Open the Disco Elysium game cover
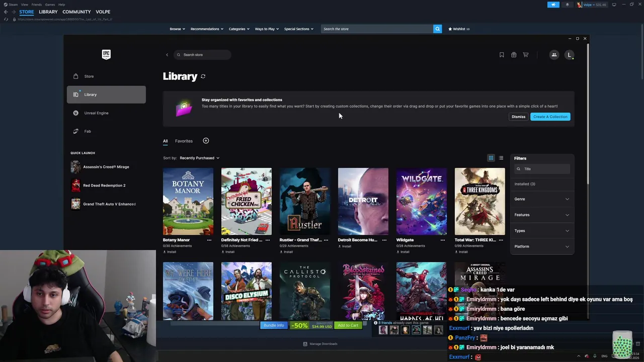644x362 pixels. [x=247, y=291]
